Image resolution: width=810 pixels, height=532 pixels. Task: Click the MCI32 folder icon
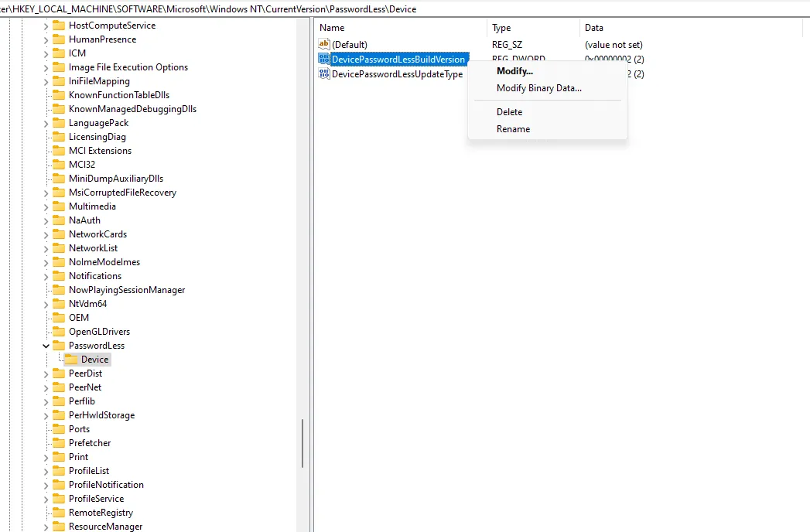60,165
